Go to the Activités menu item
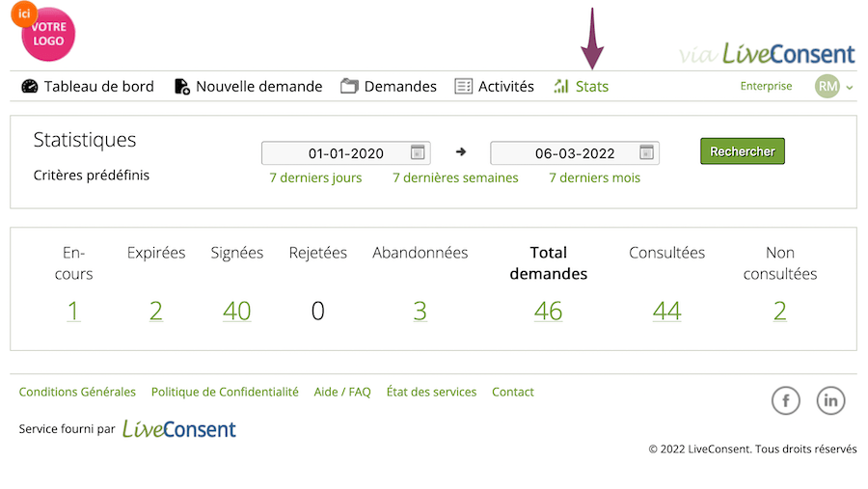 (x=505, y=87)
